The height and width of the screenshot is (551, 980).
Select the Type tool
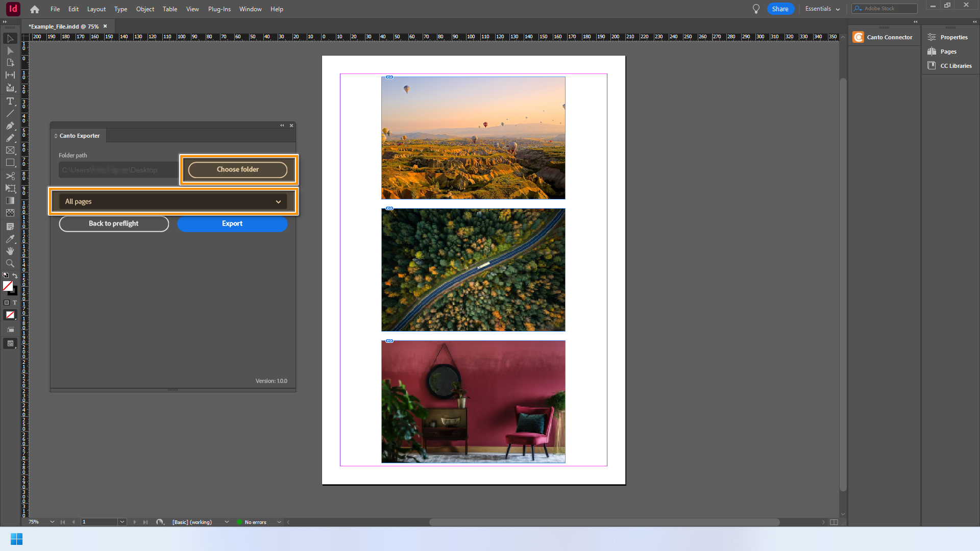pyautogui.click(x=10, y=102)
